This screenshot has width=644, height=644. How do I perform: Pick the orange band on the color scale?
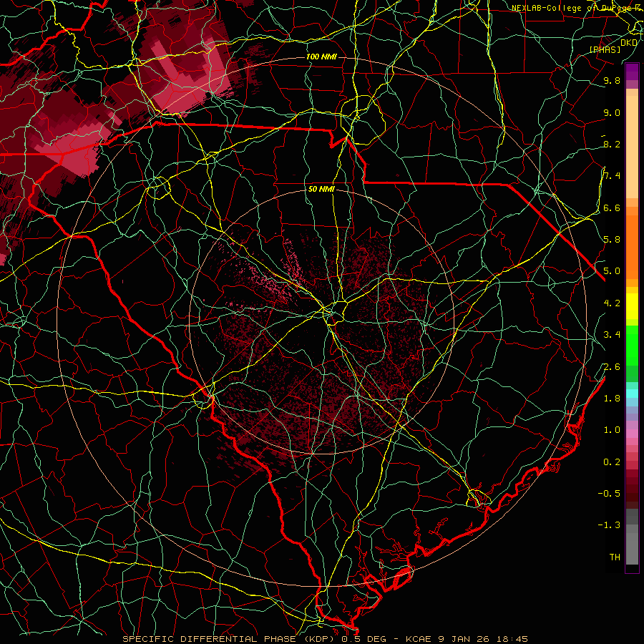(x=632, y=246)
